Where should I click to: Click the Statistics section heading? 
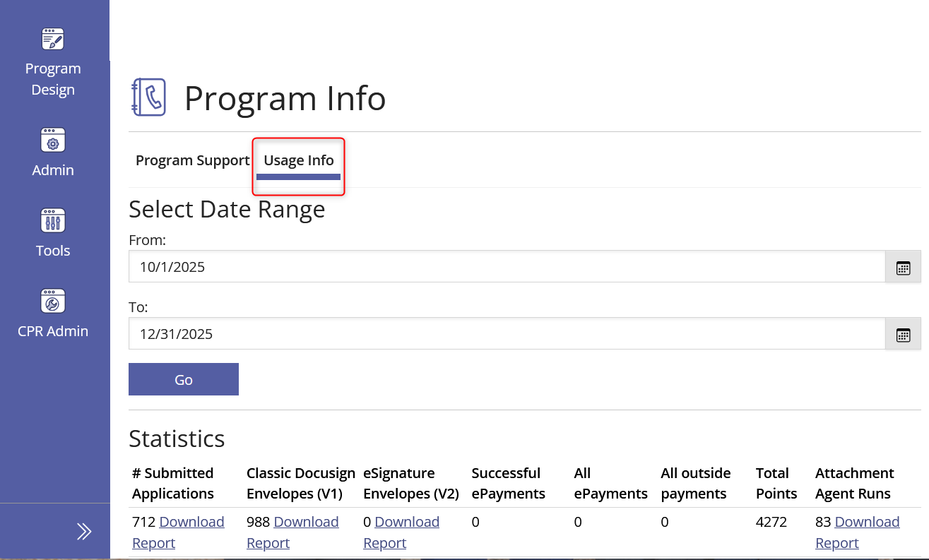(177, 439)
